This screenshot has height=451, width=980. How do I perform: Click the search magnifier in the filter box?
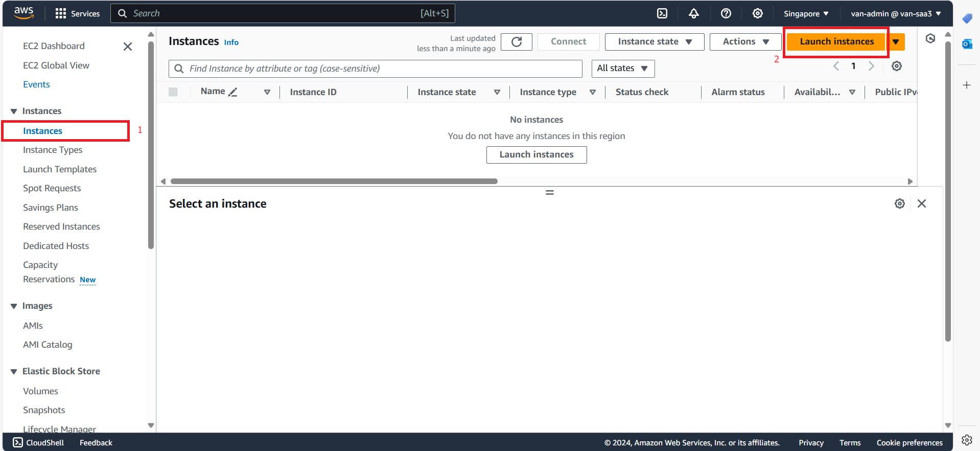(x=179, y=69)
